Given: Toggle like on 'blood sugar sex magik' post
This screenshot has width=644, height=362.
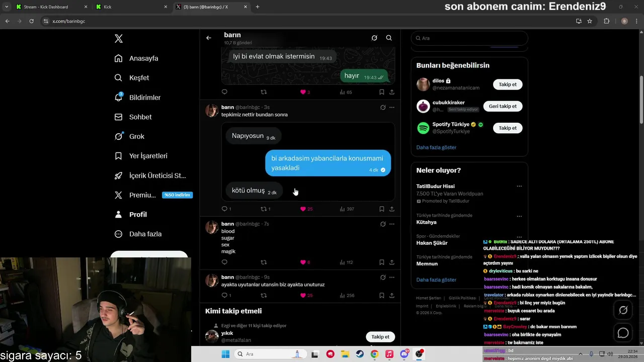Looking at the screenshot, I should coord(305,262).
